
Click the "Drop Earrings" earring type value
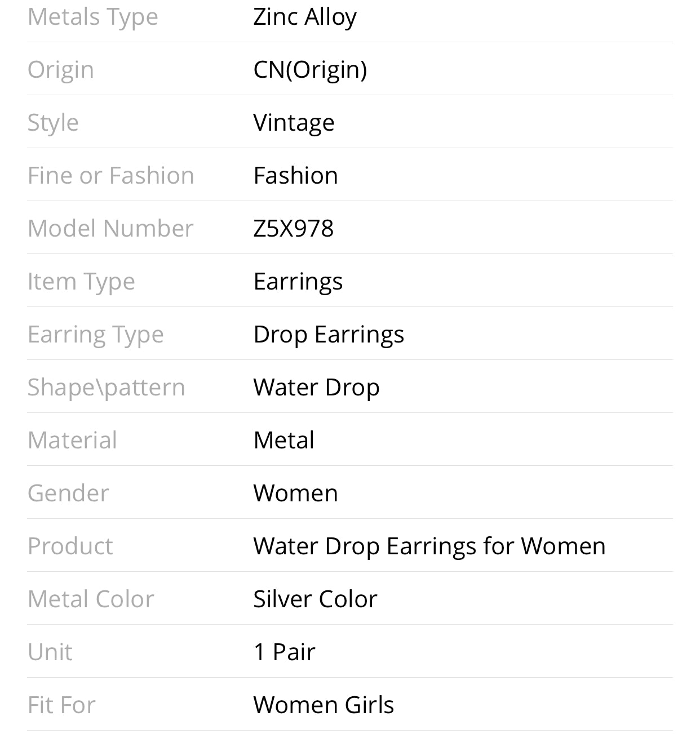tap(329, 335)
